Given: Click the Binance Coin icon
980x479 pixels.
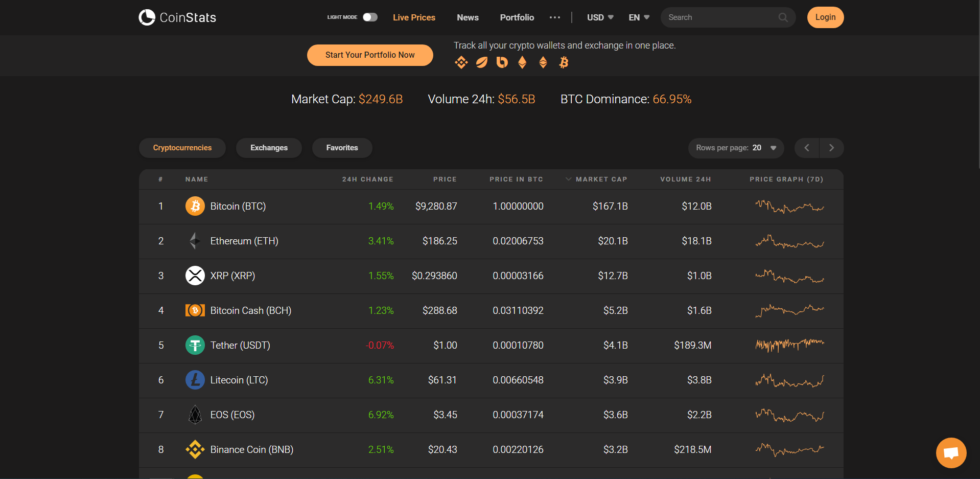Looking at the screenshot, I should [x=195, y=449].
